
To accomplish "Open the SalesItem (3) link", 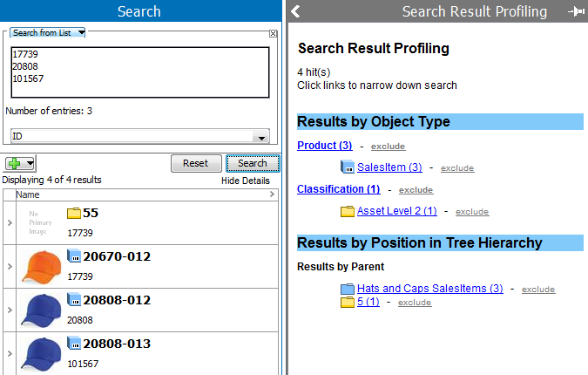I will [389, 167].
